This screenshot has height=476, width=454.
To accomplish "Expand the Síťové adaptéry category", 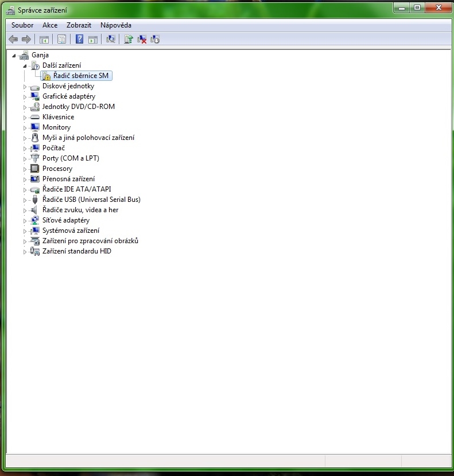I will coord(25,221).
